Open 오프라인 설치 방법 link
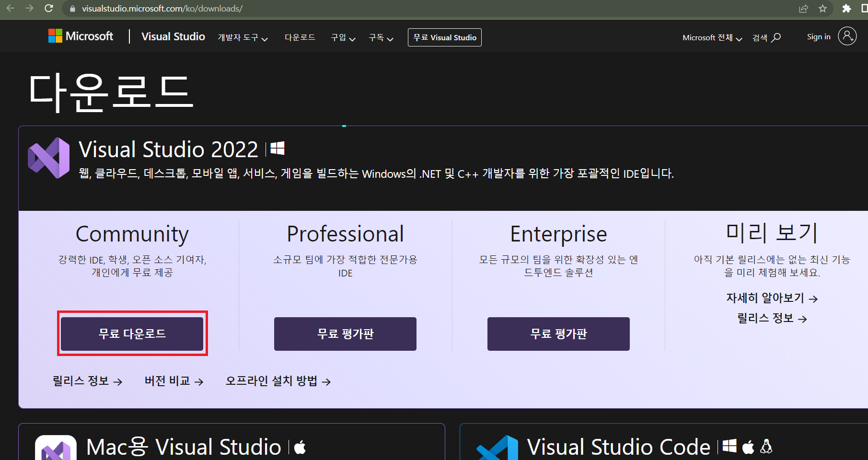The image size is (868, 460). [278, 381]
